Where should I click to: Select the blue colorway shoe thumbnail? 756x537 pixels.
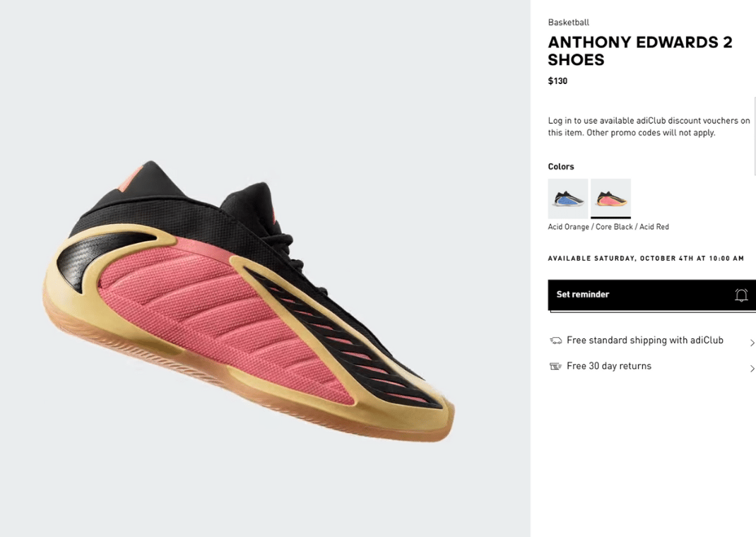568,199
